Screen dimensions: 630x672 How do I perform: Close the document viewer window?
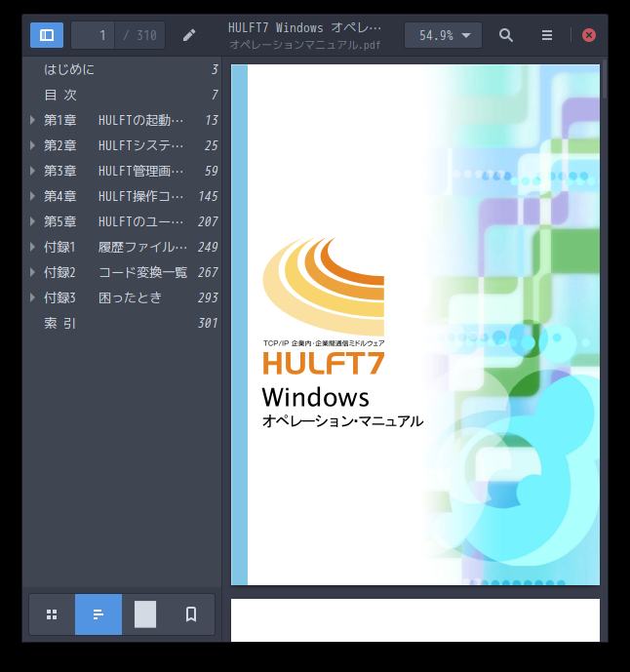pos(589,35)
